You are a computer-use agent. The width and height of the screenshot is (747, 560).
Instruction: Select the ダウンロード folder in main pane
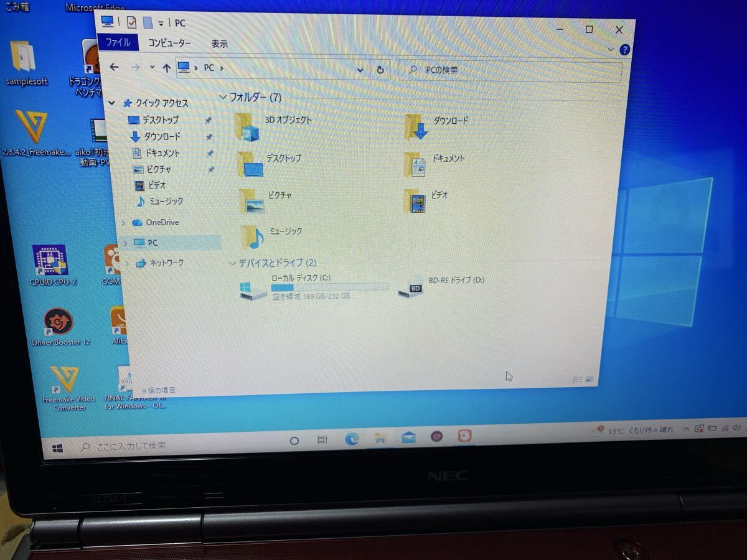tap(436, 126)
